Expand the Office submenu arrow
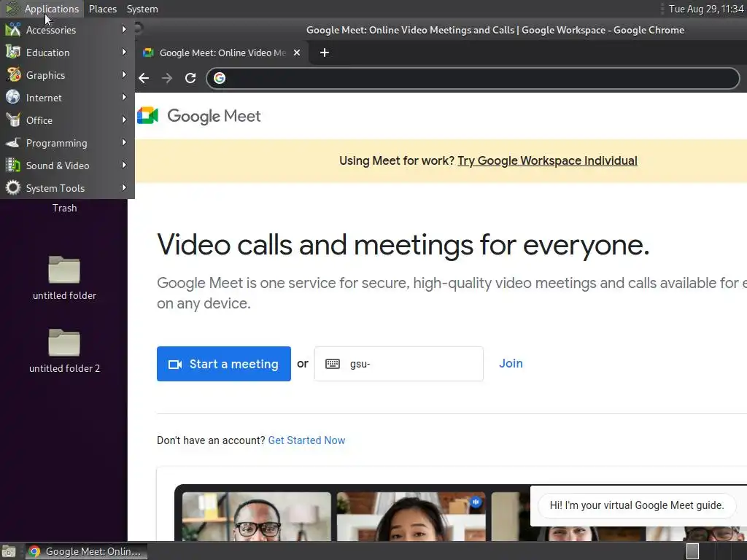 [124, 120]
